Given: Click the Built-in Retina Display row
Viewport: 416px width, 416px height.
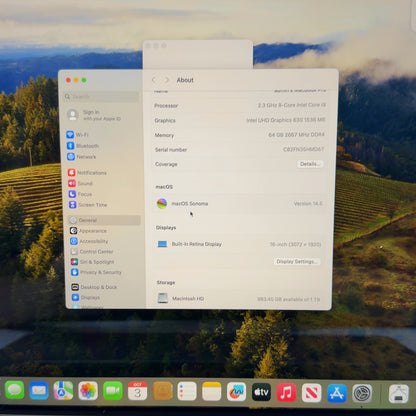Looking at the screenshot, I should (239, 244).
